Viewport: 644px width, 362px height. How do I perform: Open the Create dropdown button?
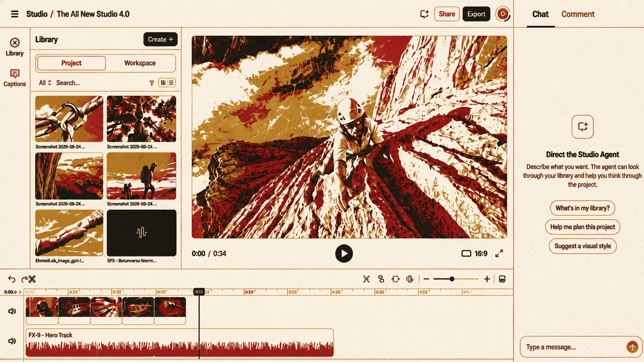tap(160, 39)
